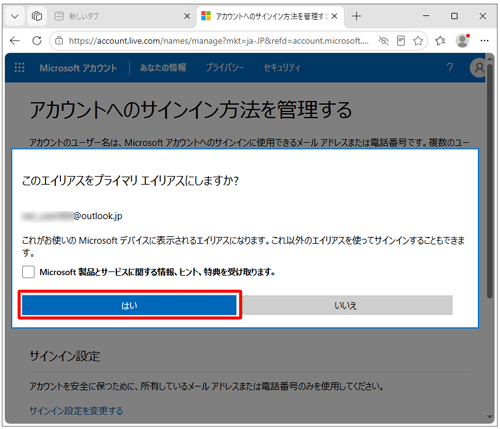Viewport: 500px width, 429px height.
Task: Close the Microsoft account tab
Action: [x=335, y=16]
